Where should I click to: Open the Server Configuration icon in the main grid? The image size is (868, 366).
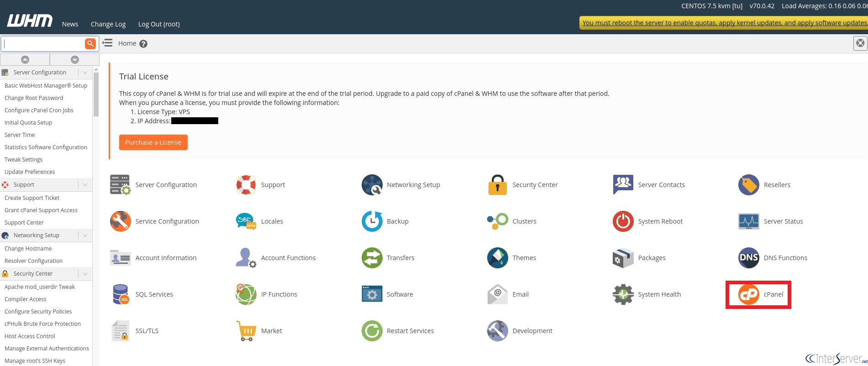click(121, 185)
